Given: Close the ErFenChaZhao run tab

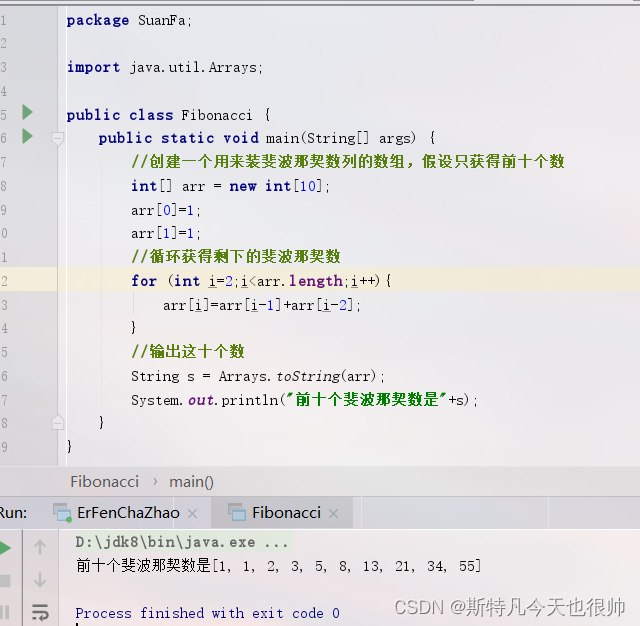Looking at the screenshot, I should [192, 513].
